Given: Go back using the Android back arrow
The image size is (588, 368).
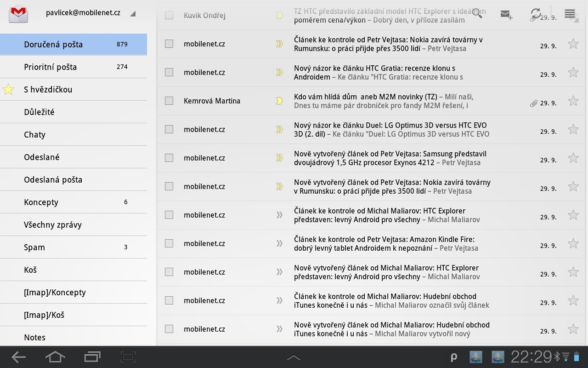Looking at the screenshot, I should (19, 357).
